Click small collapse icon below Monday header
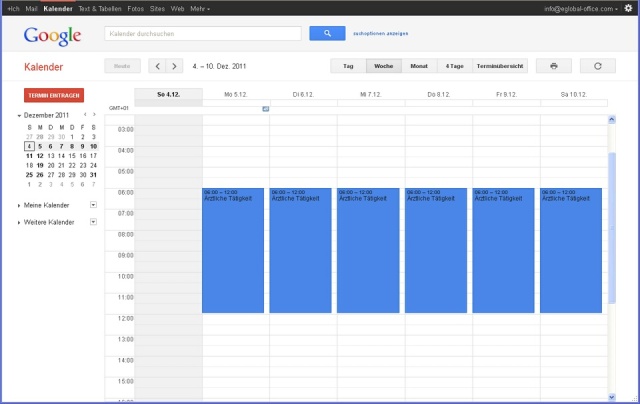The width and height of the screenshot is (640, 404). (x=266, y=109)
